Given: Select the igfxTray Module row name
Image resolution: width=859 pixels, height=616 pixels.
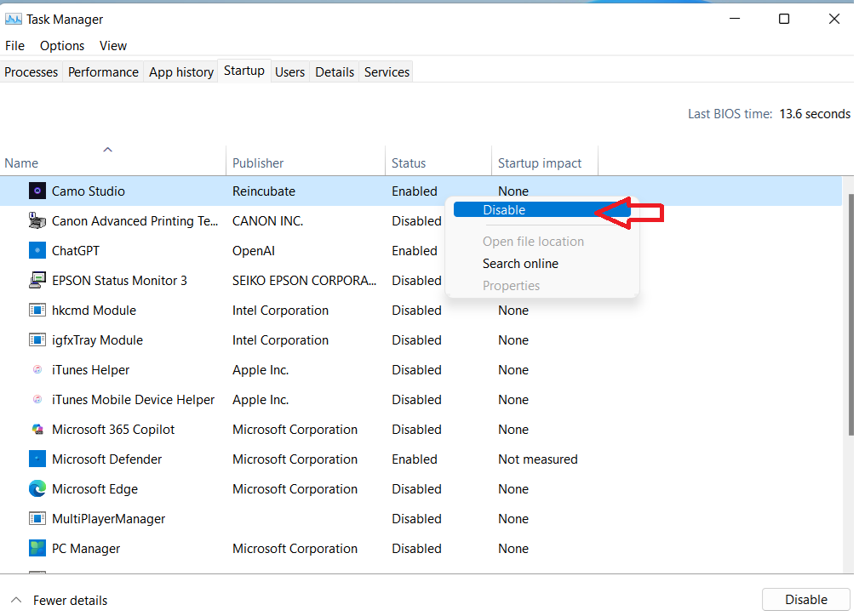Looking at the screenshot, I should point(97,340).
